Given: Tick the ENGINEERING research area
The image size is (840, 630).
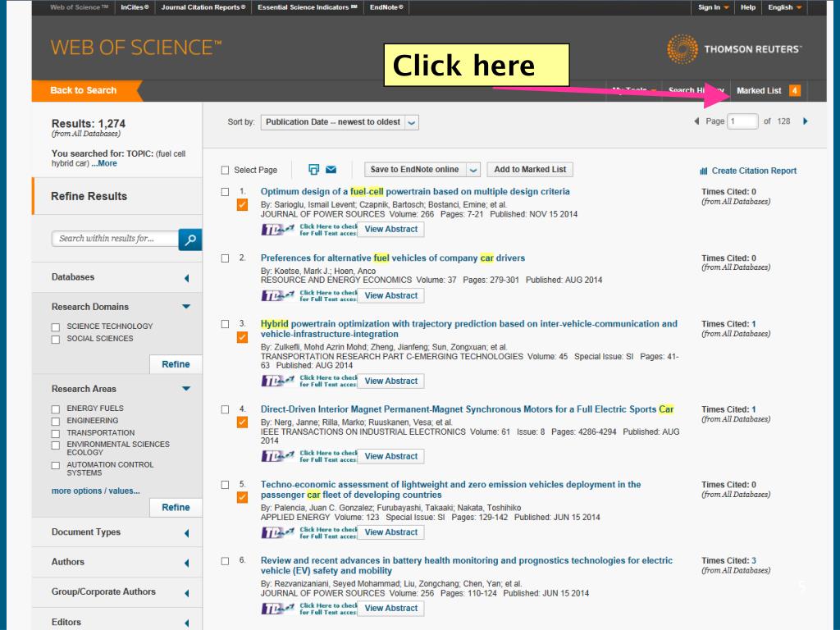Looking at the screenshot, I should click(x=55, y=421).
